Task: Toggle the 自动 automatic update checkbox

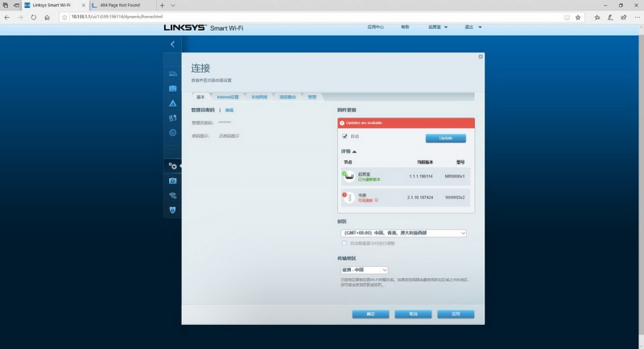Action: click(345, 136)
